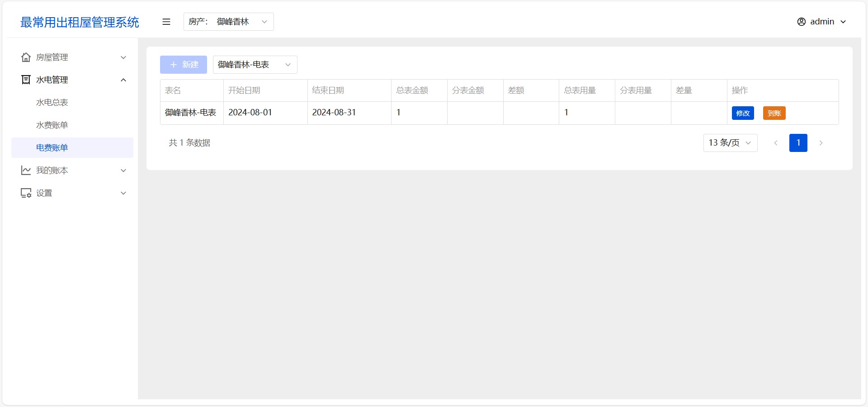The height and width of the screenshot is (407, 868).
Task: Open the admin account dropdown chevron
Action: [x=843, y=22]
